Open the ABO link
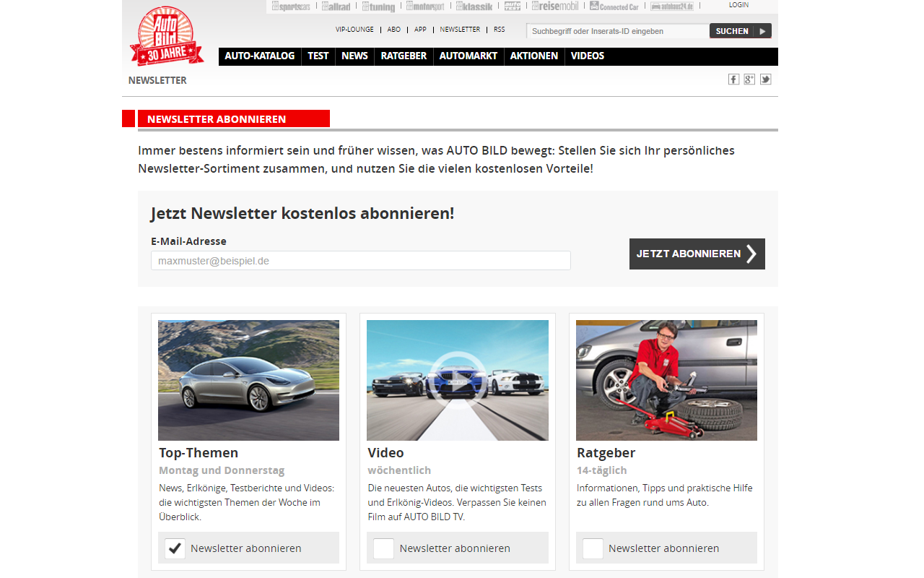The width and height of the screenshot is (924, 578). (x=394, y=30)
